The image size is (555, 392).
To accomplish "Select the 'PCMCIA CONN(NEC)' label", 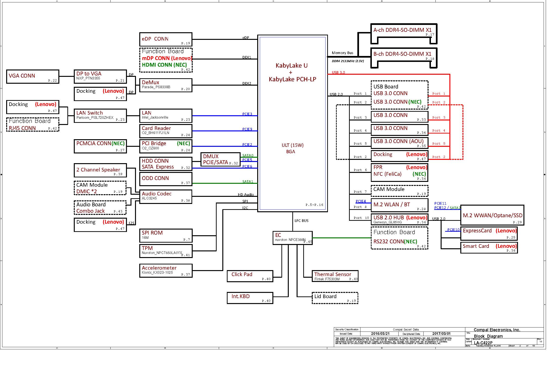I will click(100, 143).
